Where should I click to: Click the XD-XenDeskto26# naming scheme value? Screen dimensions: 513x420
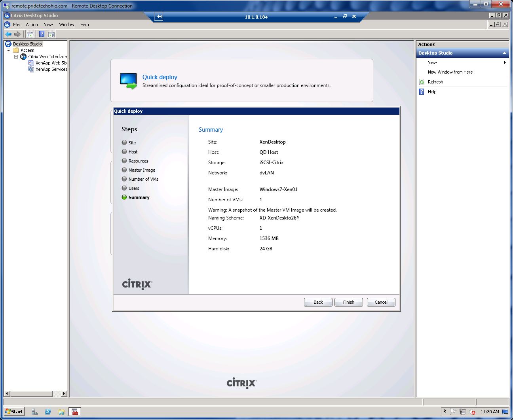click(279, 218)
